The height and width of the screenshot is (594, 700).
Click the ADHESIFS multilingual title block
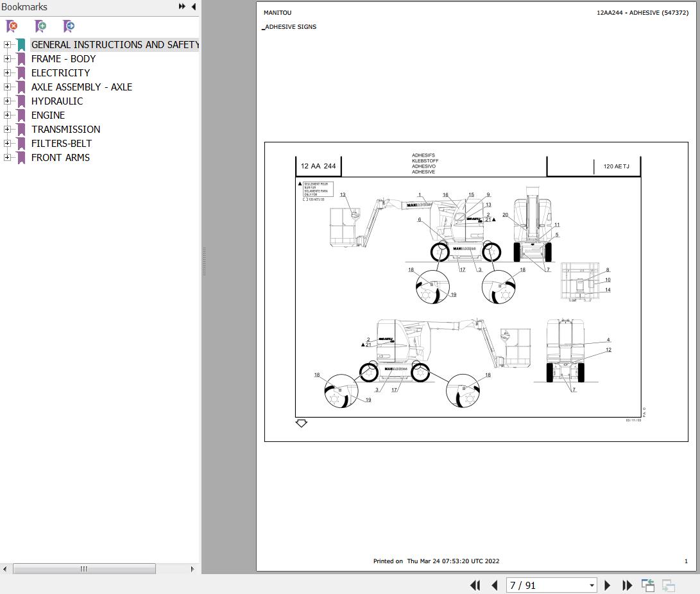(425, 164)
